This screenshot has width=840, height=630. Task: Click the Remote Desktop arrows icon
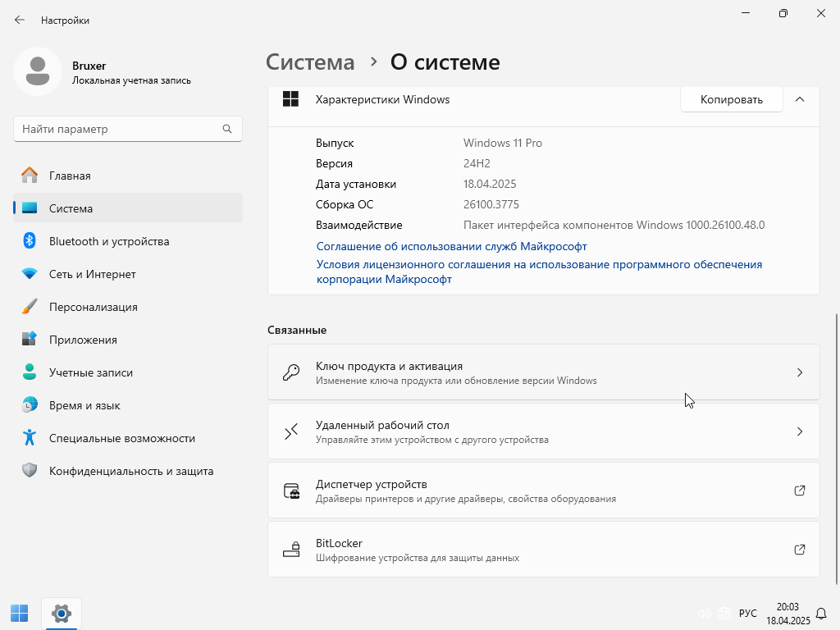(x=291, y=431)
